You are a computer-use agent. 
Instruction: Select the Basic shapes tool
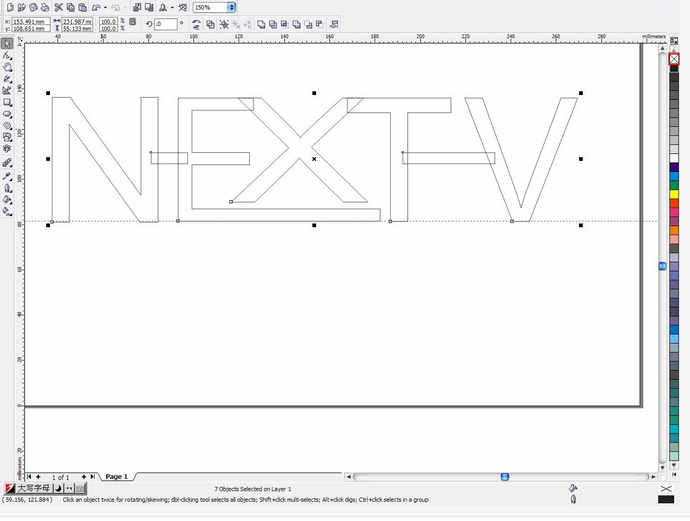pos(7,137)
